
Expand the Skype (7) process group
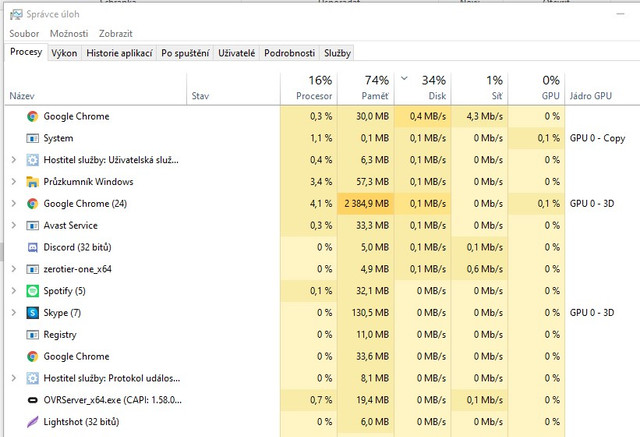click(14, 313)
